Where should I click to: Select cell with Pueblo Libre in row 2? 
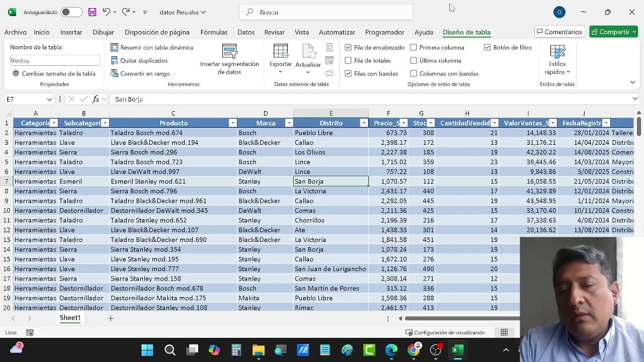331,133
